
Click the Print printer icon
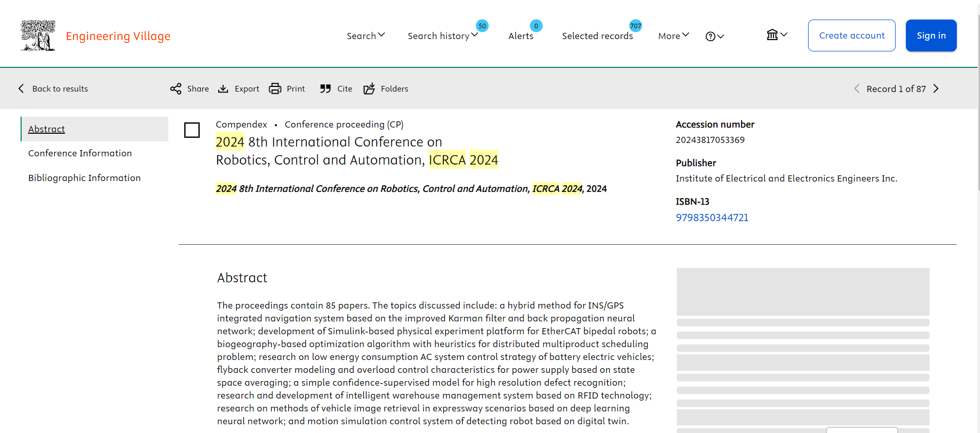(275, 88)
